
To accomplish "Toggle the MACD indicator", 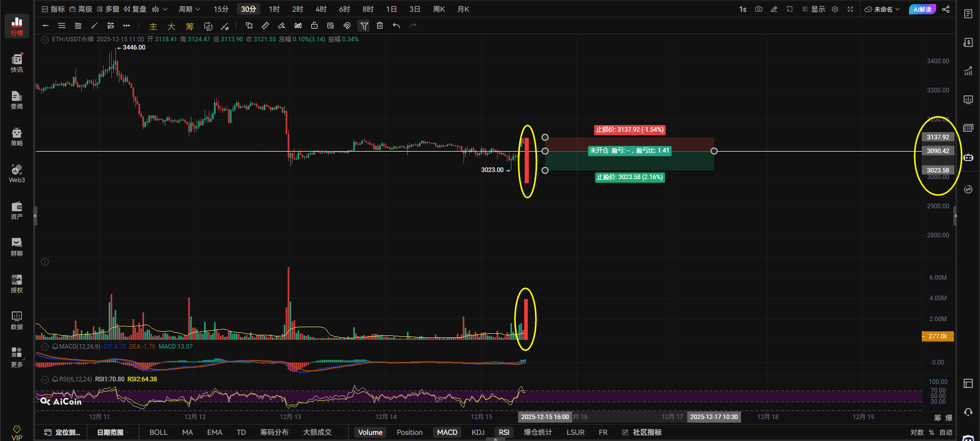I will coord(447,432).
